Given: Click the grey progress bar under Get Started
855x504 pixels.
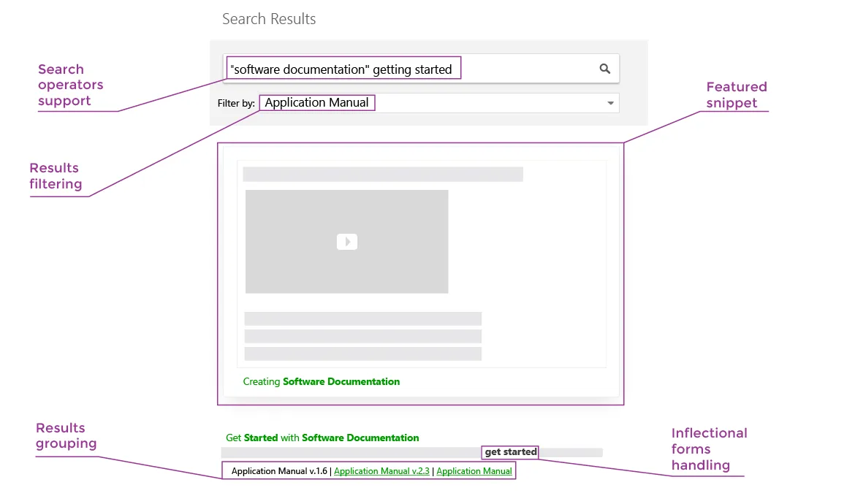Looking at the screenshot, I should tap(351, 451).
